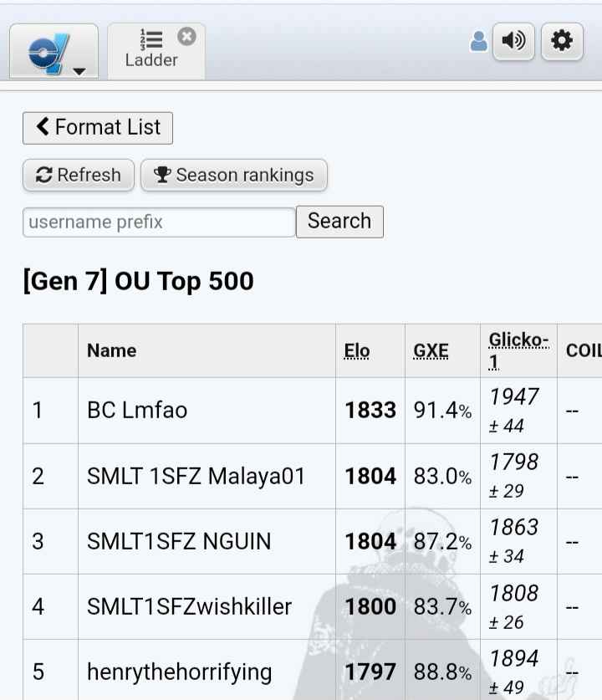The width and height of the screenshot is (602, 700).
Task: Click the Elo column header
Action: (356, 351)
